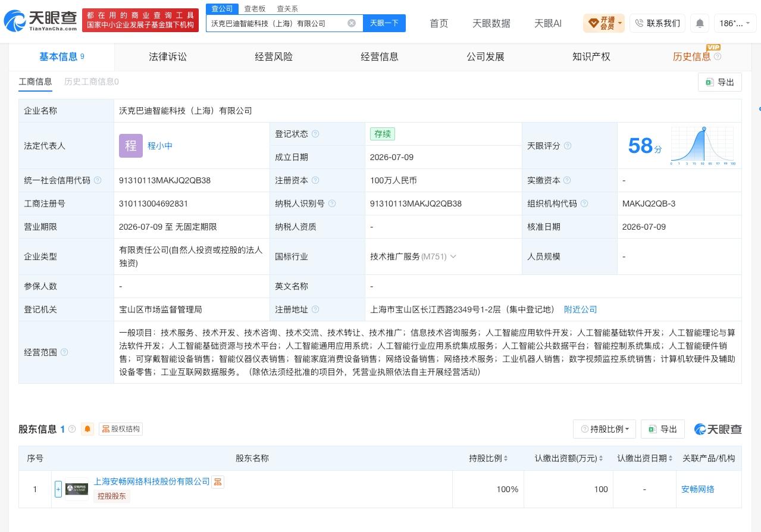The width and height of the screenshot is (761, 532).
Task: Select the organization code MAKJQ2QB-3
Action: (x=649, y=204)
